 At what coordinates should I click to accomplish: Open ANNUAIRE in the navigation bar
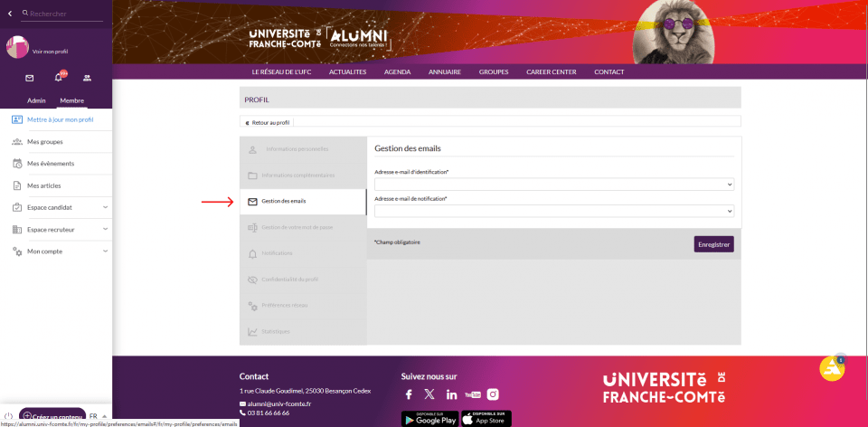(x=444, y=71)
